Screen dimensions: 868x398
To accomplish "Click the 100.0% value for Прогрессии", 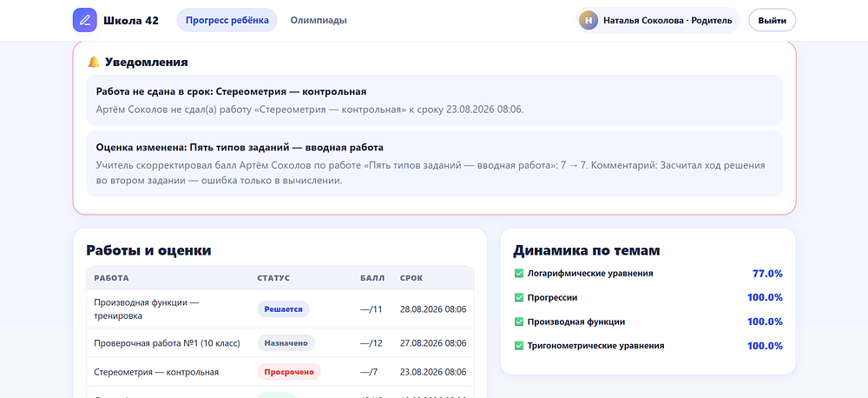I will tap(765, 298).
